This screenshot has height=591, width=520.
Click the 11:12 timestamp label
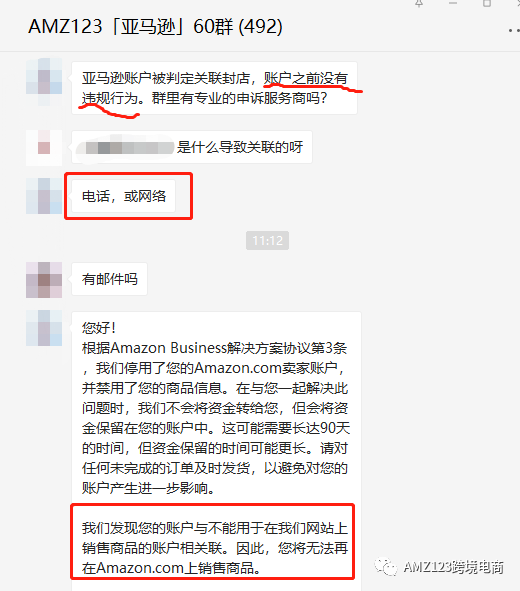tap(268, 240)
